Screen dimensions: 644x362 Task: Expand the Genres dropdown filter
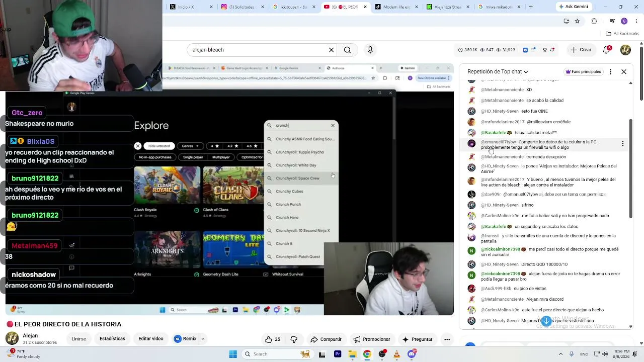(x=190, y=146)
